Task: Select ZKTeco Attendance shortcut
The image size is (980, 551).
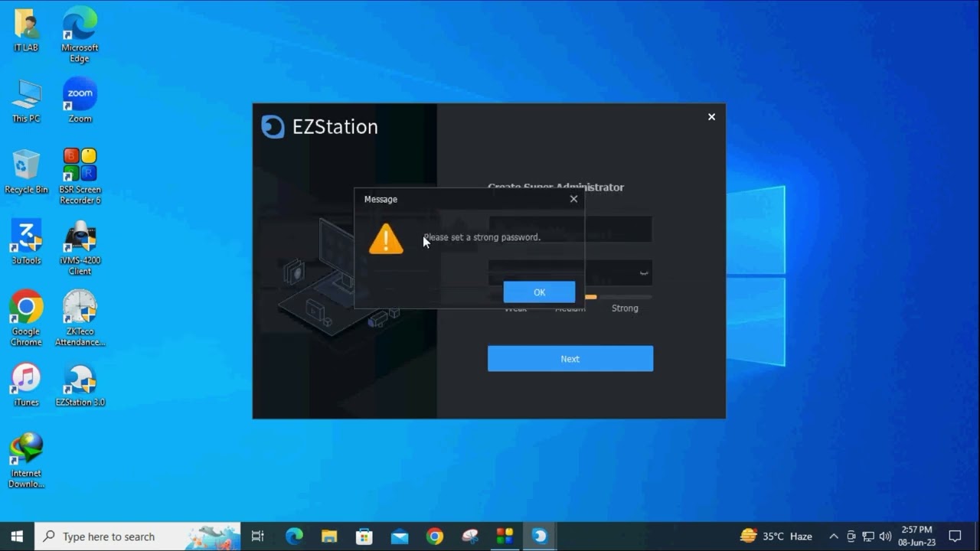Action: [x=80, y=318]
